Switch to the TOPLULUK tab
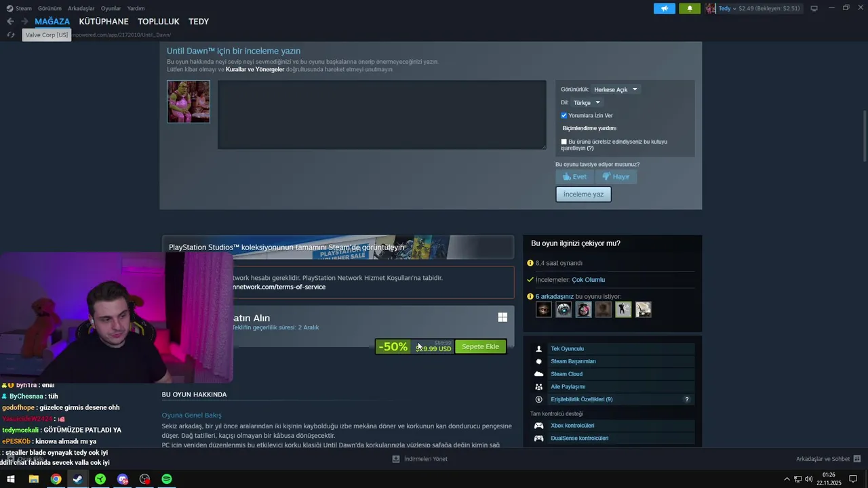The height and width of the screenshot is (488, 868). point(159,22)
